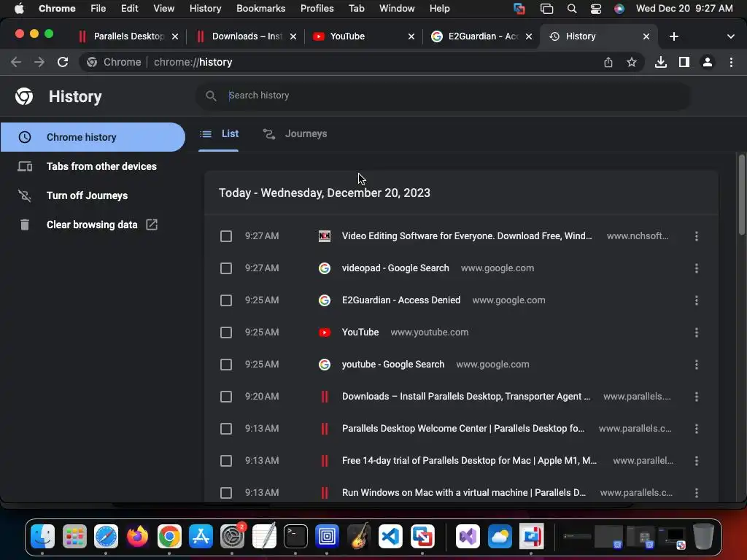
Task: Open Terminal from the dock
Action: point(296,537)
